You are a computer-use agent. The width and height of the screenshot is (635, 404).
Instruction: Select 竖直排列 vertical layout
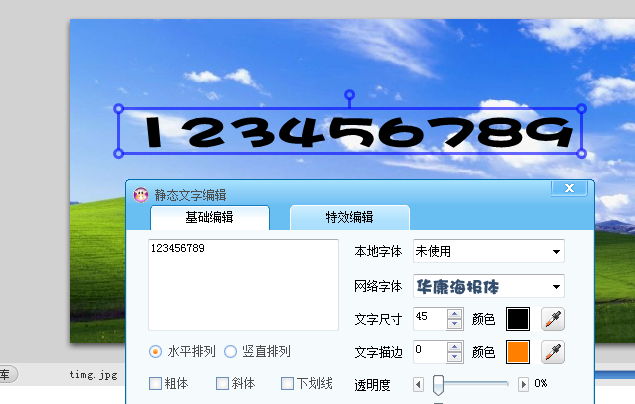coord(230,351)
